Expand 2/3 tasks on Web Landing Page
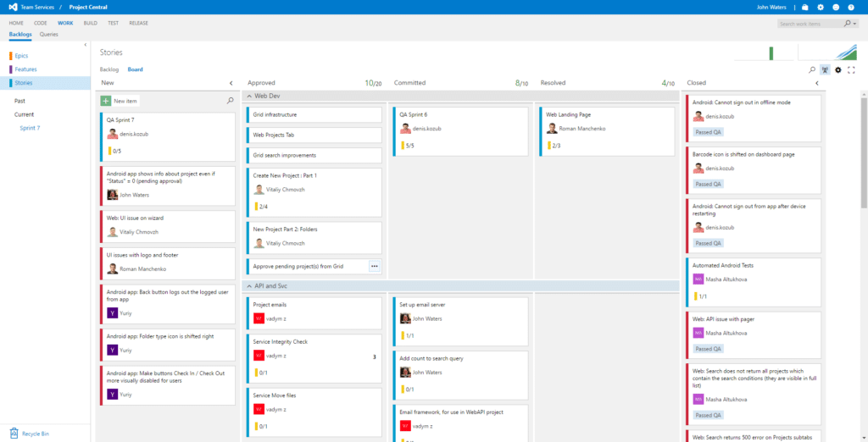This screenshot has height=442, width=868. click(554, 146)
